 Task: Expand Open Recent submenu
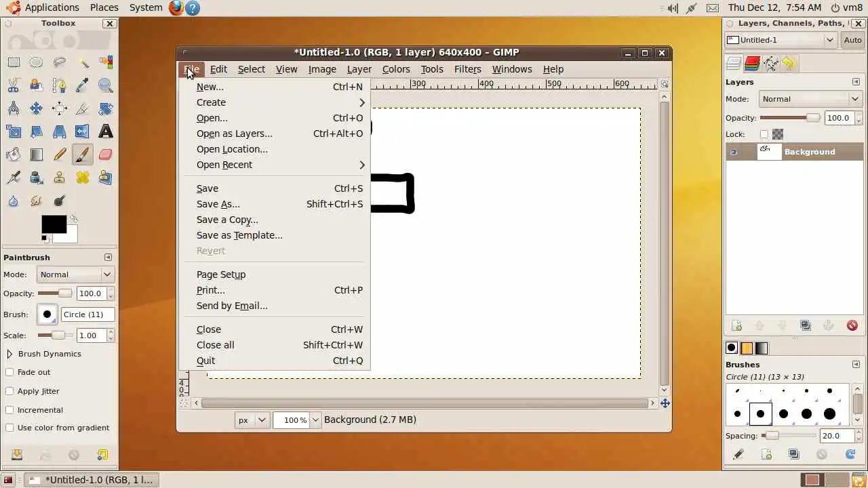pos(275,165)
